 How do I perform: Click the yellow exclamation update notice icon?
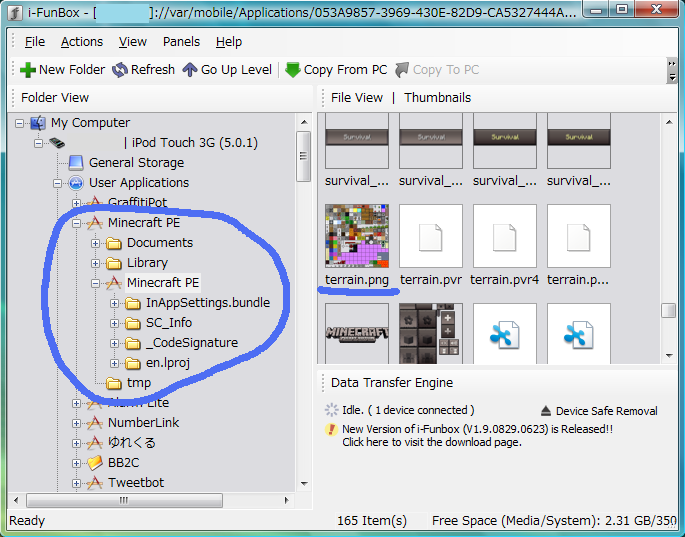(x=331, y=430)
